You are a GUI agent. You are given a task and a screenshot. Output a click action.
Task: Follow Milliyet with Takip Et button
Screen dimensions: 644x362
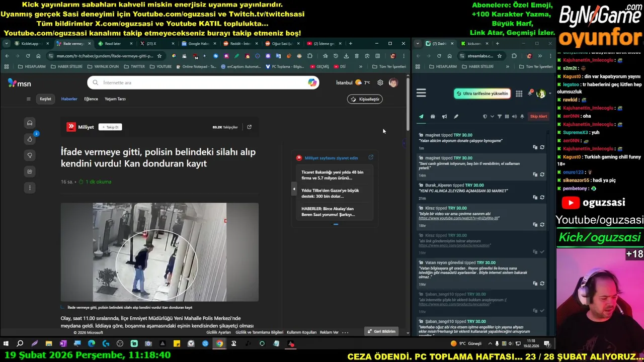pos(110,127)
